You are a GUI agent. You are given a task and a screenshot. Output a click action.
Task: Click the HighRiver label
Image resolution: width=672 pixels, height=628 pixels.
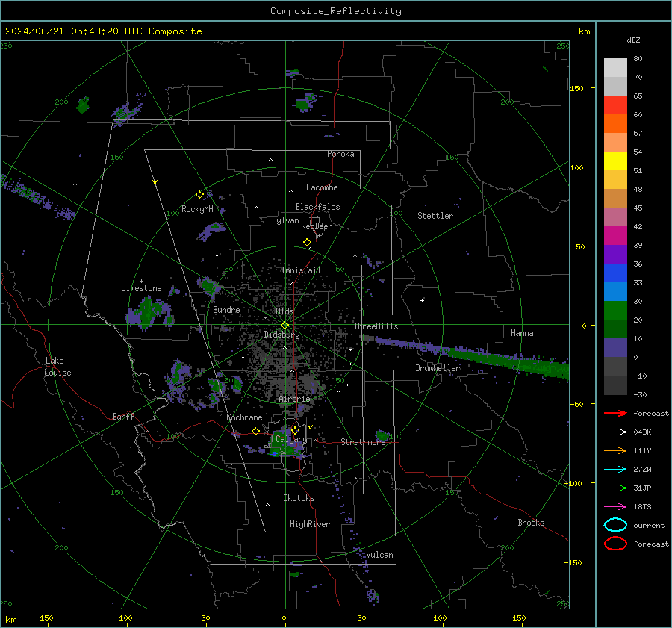(x=310, y=524)
